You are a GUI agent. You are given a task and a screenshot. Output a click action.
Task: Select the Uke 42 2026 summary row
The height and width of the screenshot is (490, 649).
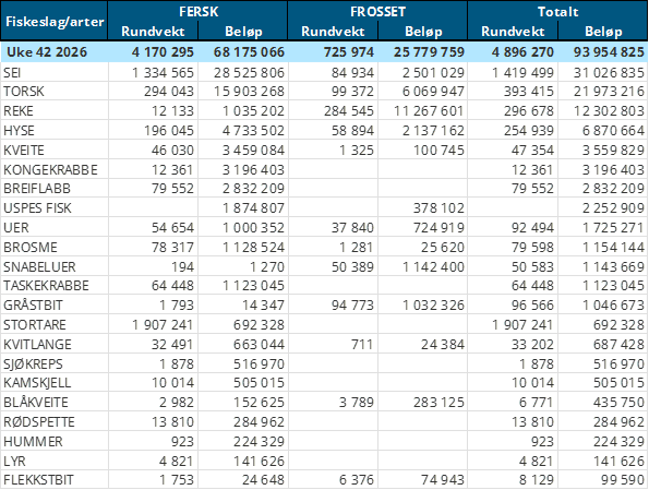coord(324,52)
